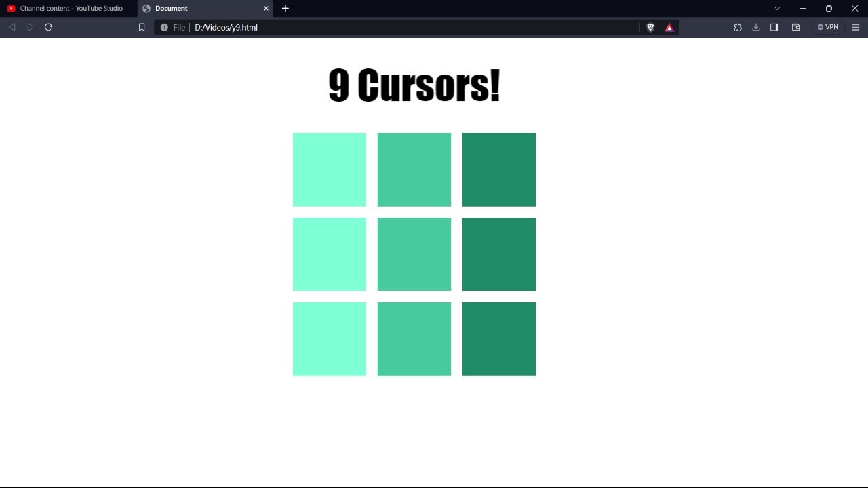The height and width of the screenshot is (488, 868).
Task: Select the Document tab
Action: [197, 8]
